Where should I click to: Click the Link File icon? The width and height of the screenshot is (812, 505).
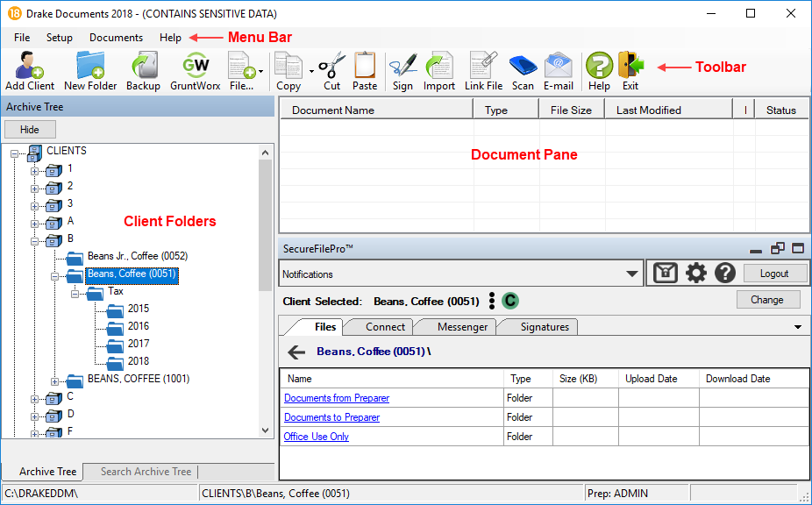[483, 72]
